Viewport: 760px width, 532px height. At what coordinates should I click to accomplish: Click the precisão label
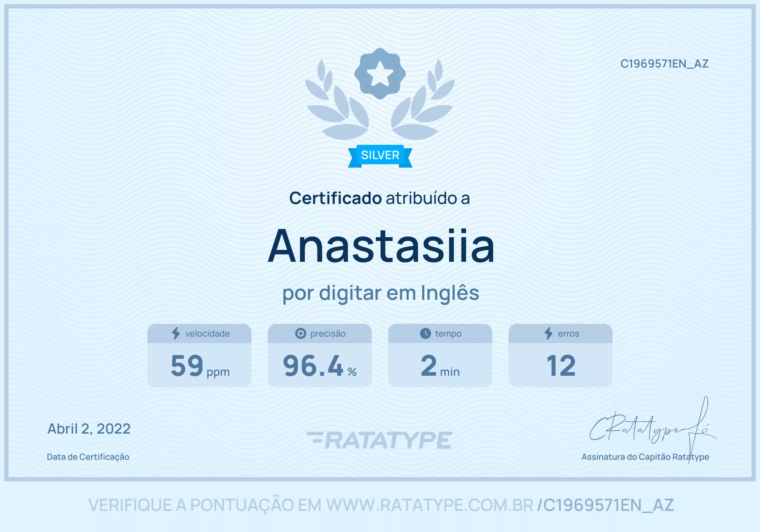[328, 334]
